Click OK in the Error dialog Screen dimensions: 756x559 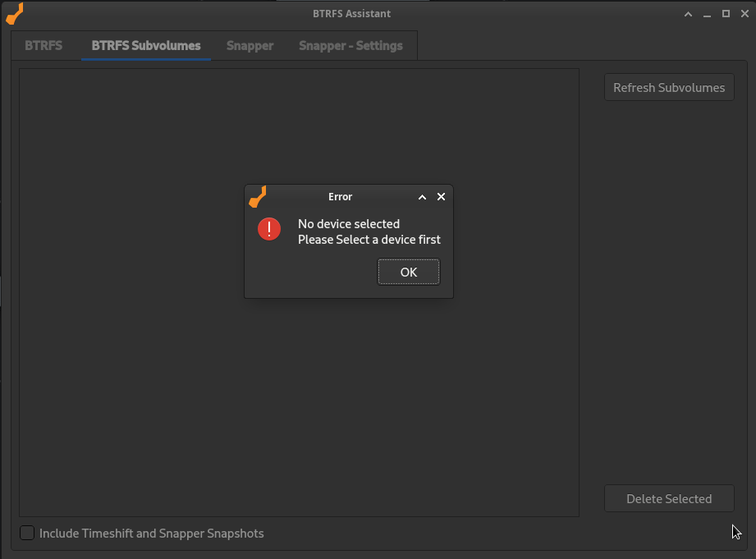click(x=409, y=272)
